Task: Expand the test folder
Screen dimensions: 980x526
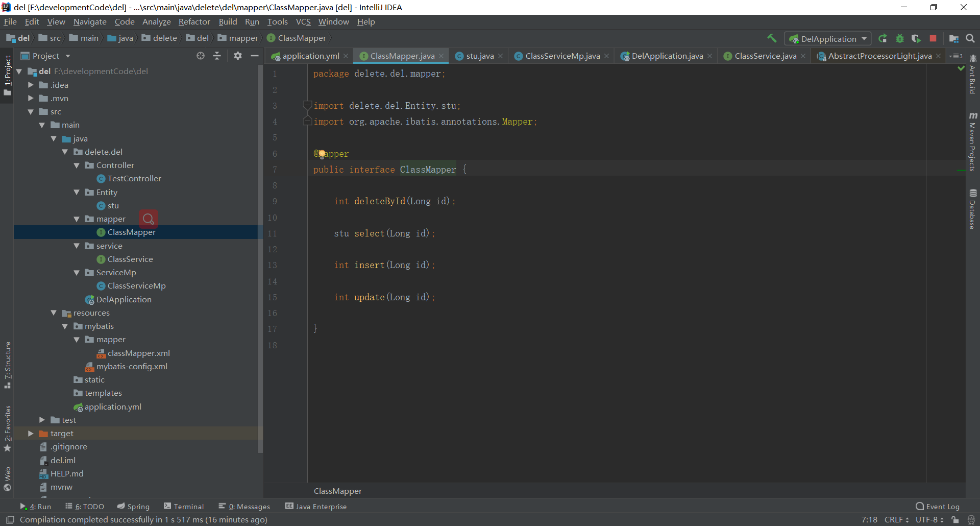Action: (x=42, y=420)
